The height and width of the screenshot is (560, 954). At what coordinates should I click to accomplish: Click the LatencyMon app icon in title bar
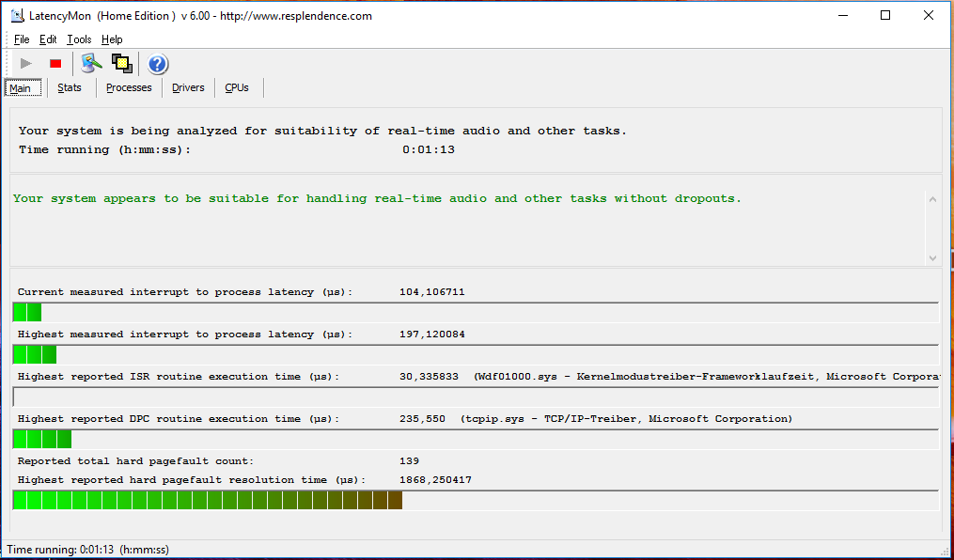point(18,16)
